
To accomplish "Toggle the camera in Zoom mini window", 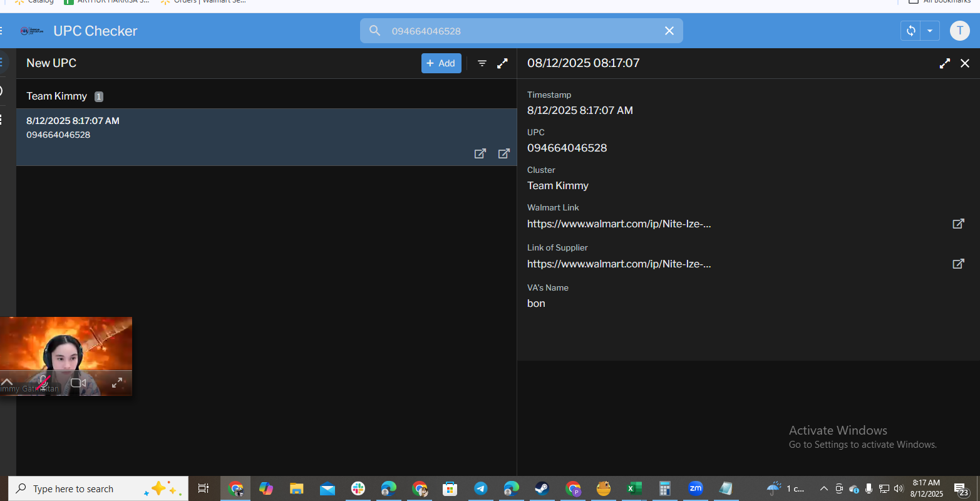I will (x=78, y=383).
